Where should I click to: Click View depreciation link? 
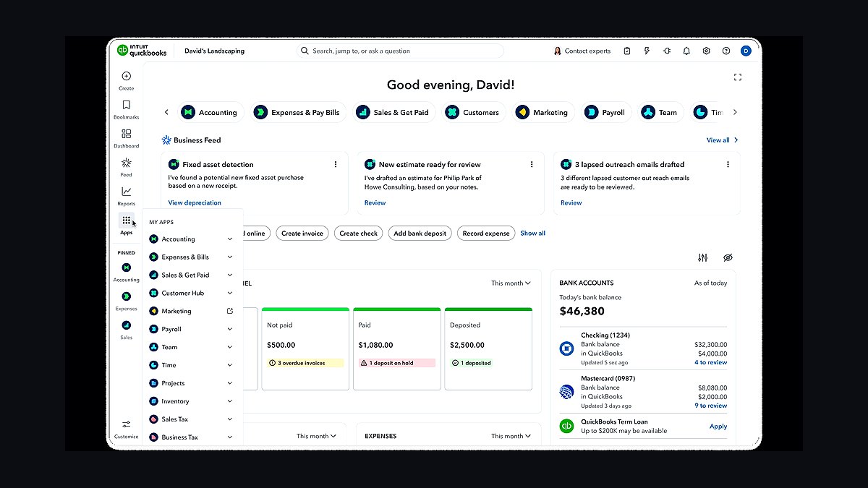(x=195, y=203)
